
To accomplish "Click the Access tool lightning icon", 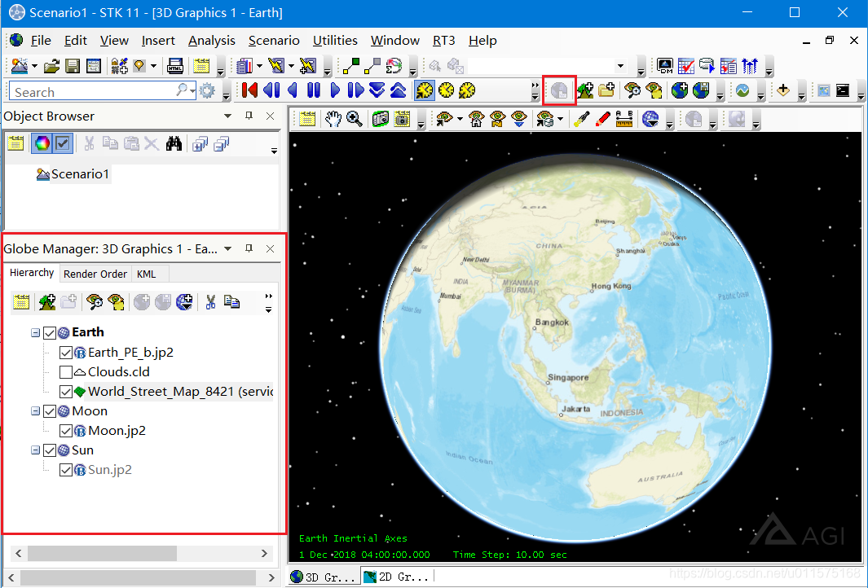I will (275, 67).
